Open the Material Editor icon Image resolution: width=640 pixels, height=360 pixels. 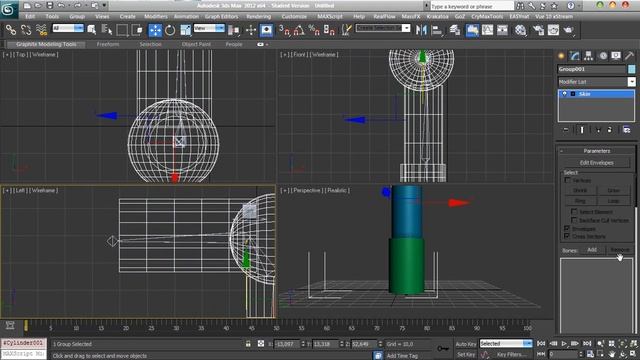click(521, 30)
